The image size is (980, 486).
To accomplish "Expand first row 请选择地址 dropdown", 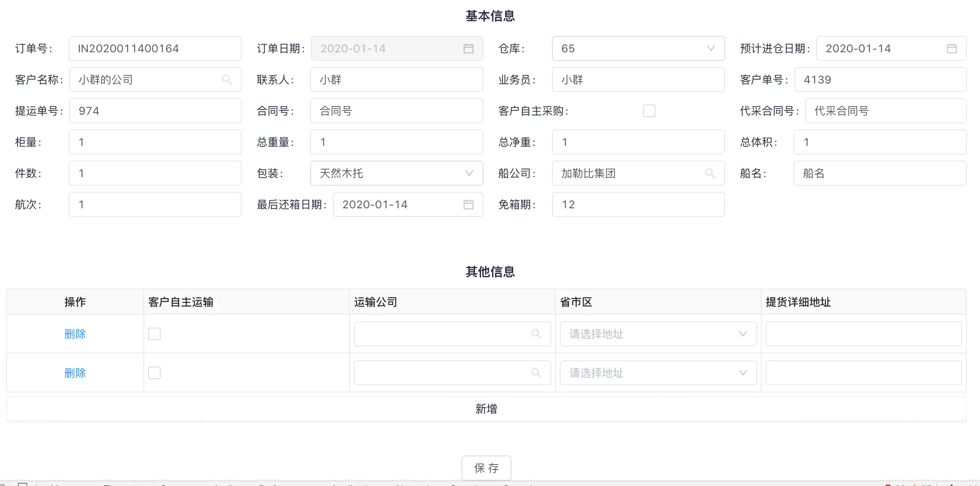I will pyautogui.click(x=658, y=334).
